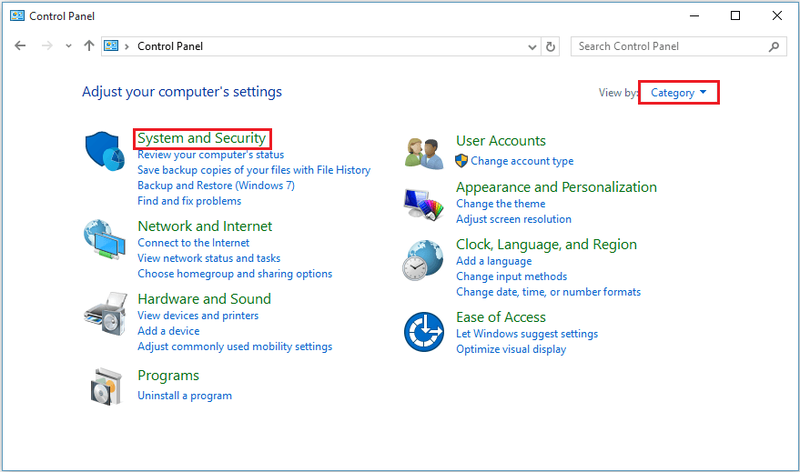Open User Accounts category
800x472 pixels.
[x=501, y=141]
